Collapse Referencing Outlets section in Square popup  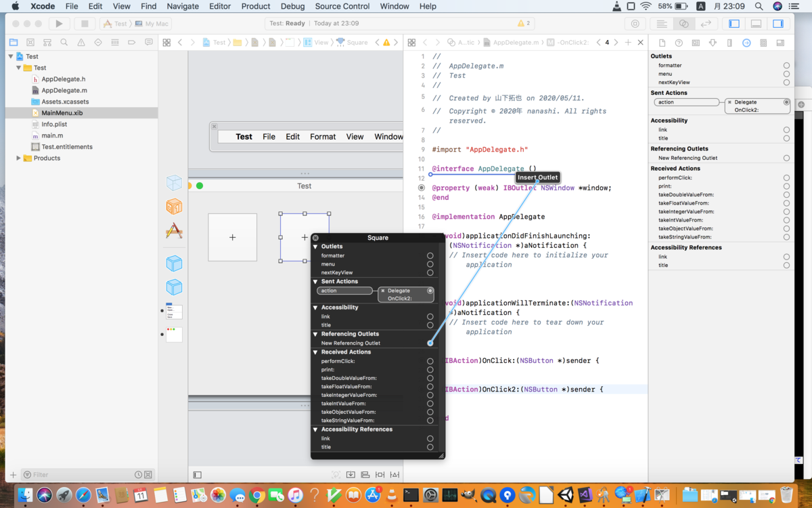click(315, 334)
